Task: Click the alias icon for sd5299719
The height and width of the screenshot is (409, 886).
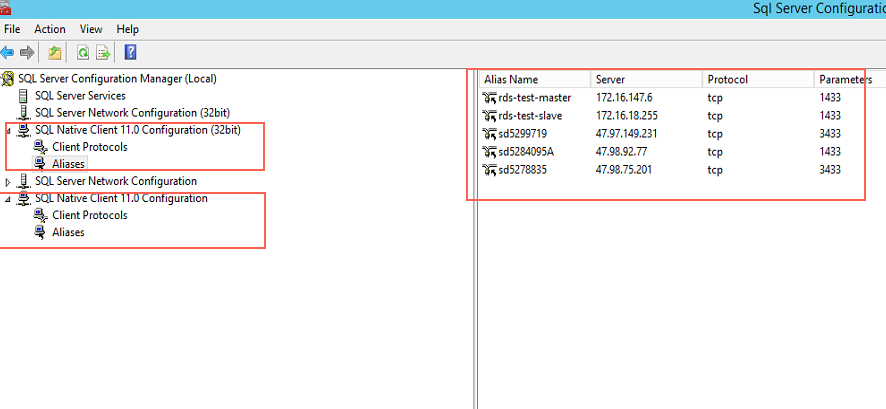Action: (x=489, y=134)
